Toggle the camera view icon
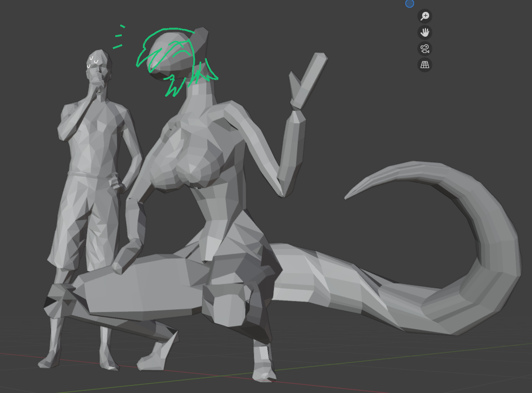The height and width of the screenshot is (393, 532). pos(425,49)
